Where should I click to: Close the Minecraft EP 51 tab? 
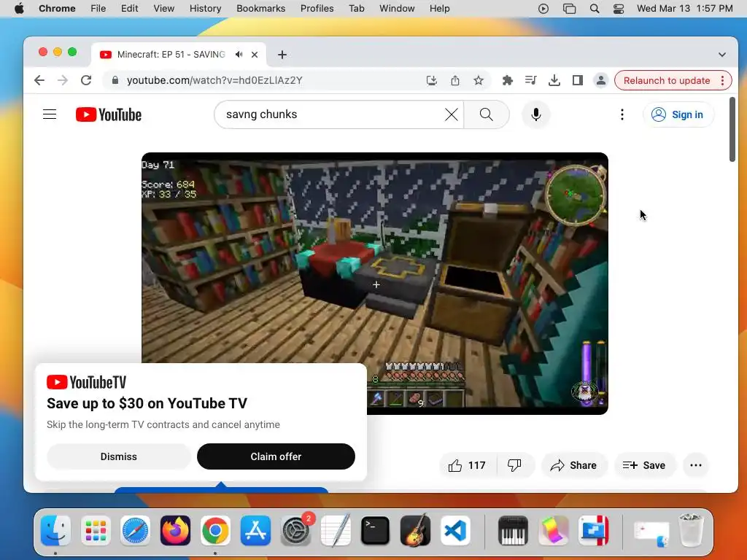click(x=255, y=54)
